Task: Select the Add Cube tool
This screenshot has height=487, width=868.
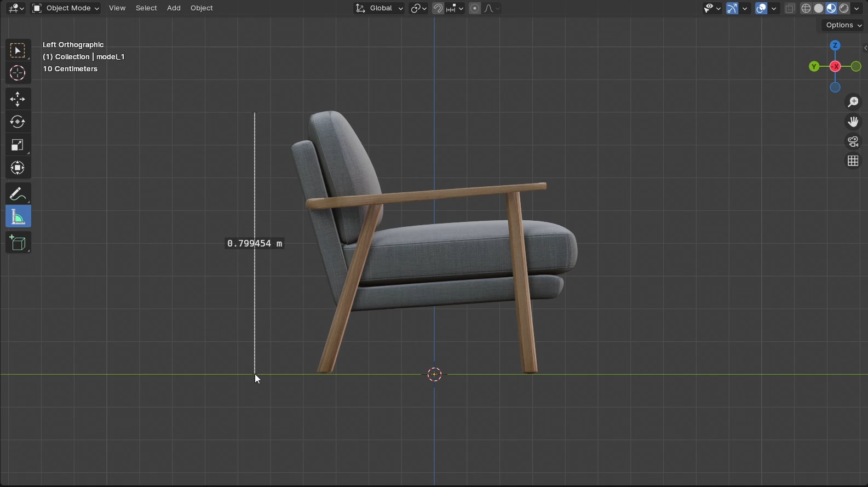Action: click(18, 243)
